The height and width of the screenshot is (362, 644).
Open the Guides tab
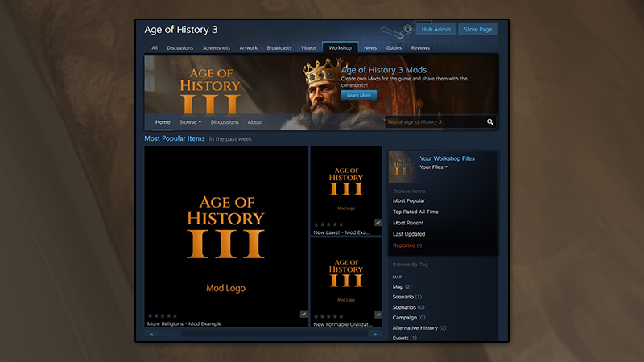tap(394, 48)
